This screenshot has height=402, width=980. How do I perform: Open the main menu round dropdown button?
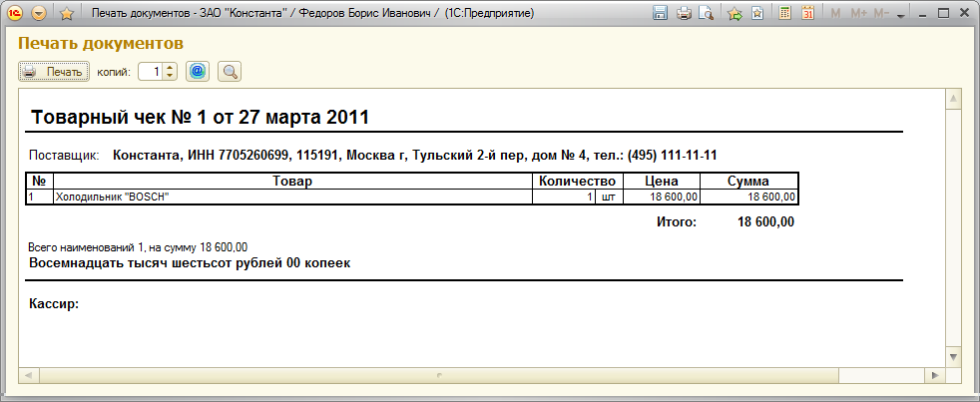point(39,13)
